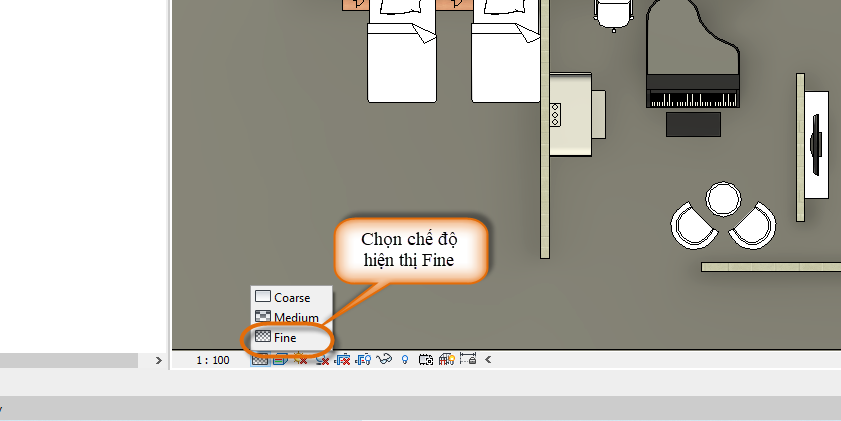
Task: Click the Show Crop Region icon
Action: pos(363,360)
